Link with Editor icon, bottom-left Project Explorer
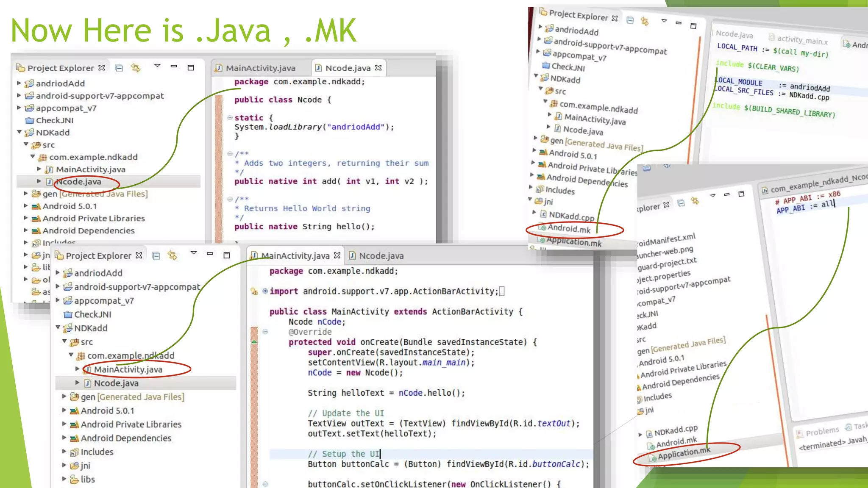 pyautogui.click(x=172, y=255)
